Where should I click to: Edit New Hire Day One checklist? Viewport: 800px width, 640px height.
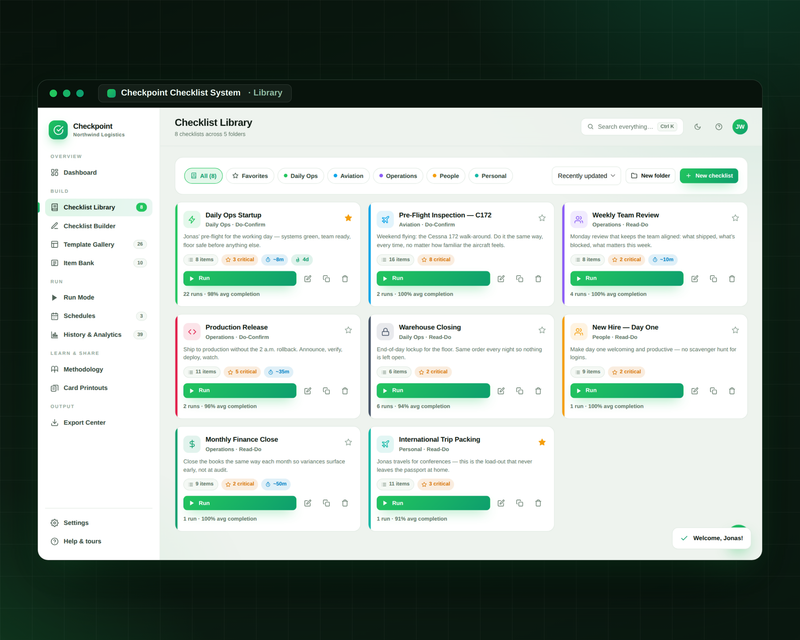click(694, 391)
